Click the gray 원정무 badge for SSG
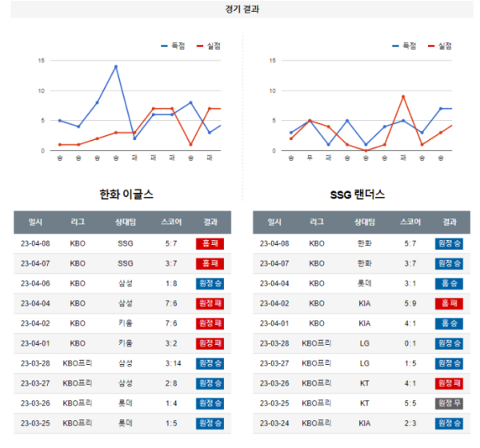The height and width of the screenshot is (448, 480). [449, 403]
